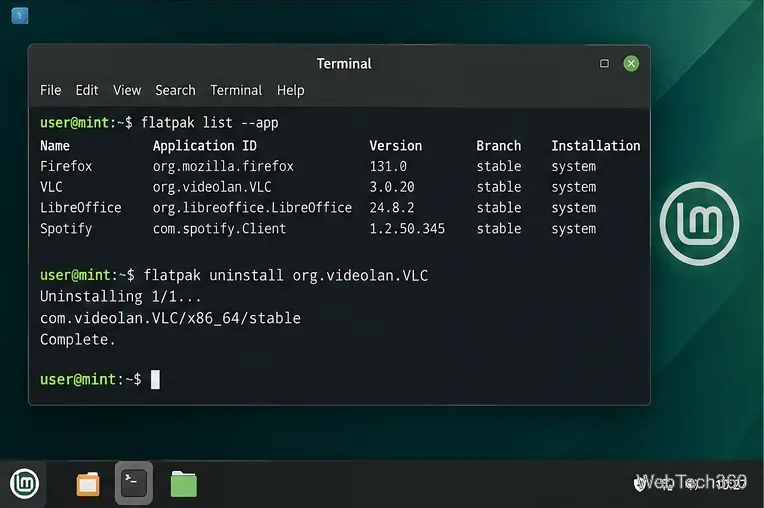Select 'org.mozilla.firefox' application ID
The width and height of the screenshot is (764, 508).
[223, 166]
